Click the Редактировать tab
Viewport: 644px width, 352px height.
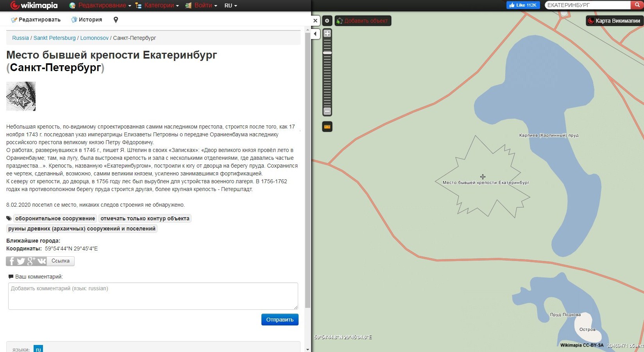pos(36,20)
